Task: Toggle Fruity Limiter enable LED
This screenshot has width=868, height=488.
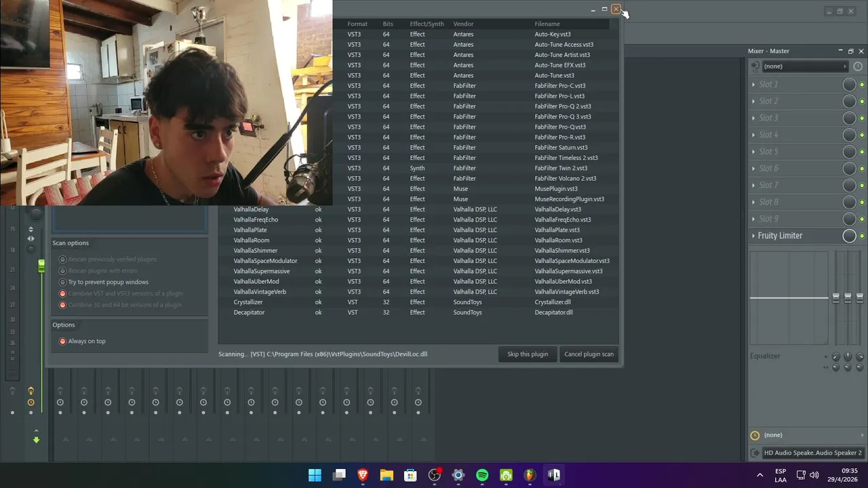Action: pyautogui.click(x=862, y=236)
